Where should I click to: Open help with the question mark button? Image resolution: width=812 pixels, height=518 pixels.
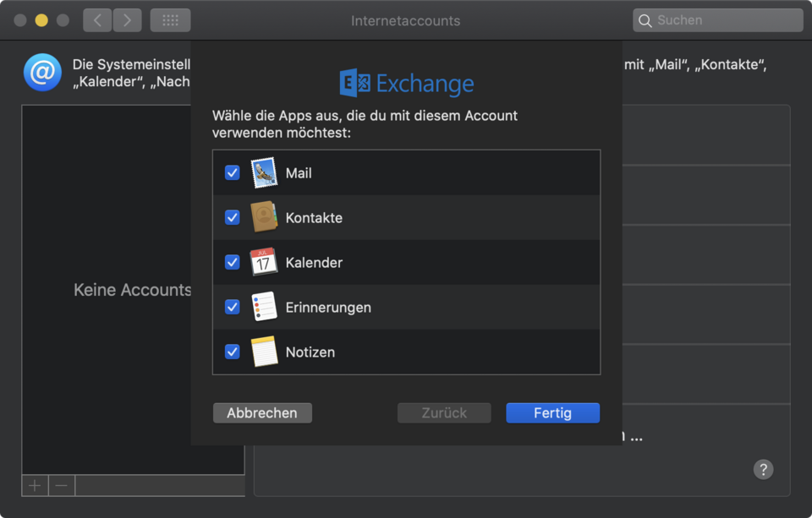point(763,470)
